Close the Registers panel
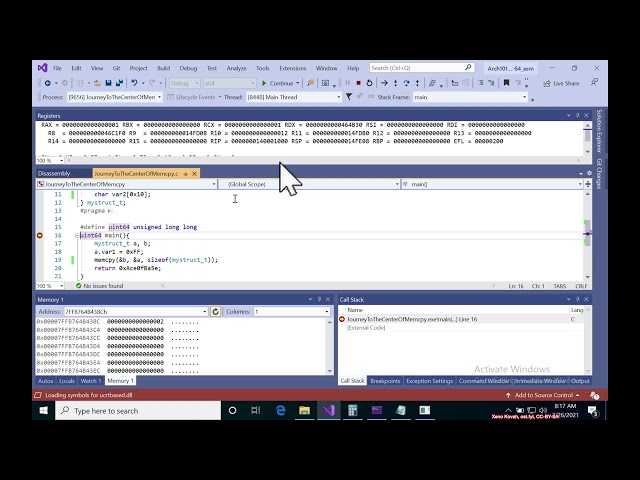The height and width of the screenshot is (480, 640). coord(587,116)
